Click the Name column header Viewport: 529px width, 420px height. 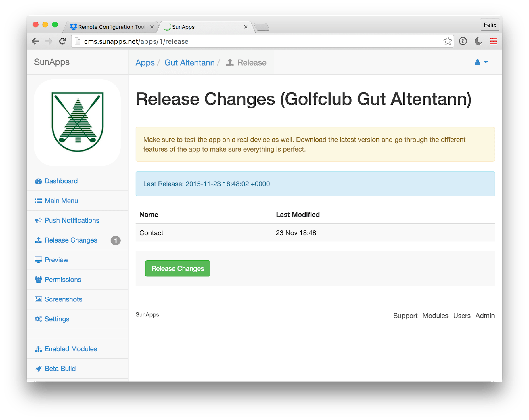(149, 215)
